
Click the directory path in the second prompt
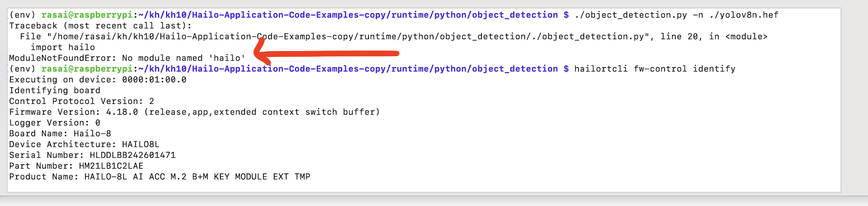[348, 69]
